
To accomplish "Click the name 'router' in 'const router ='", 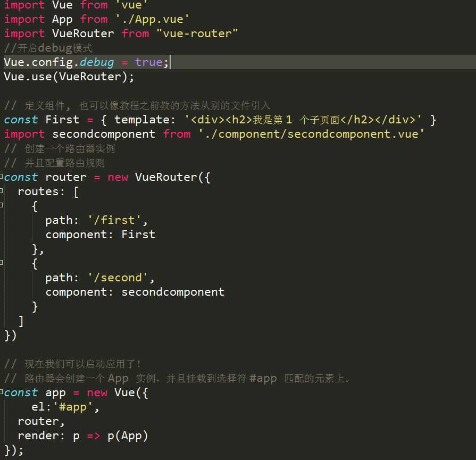I will 66,177.
